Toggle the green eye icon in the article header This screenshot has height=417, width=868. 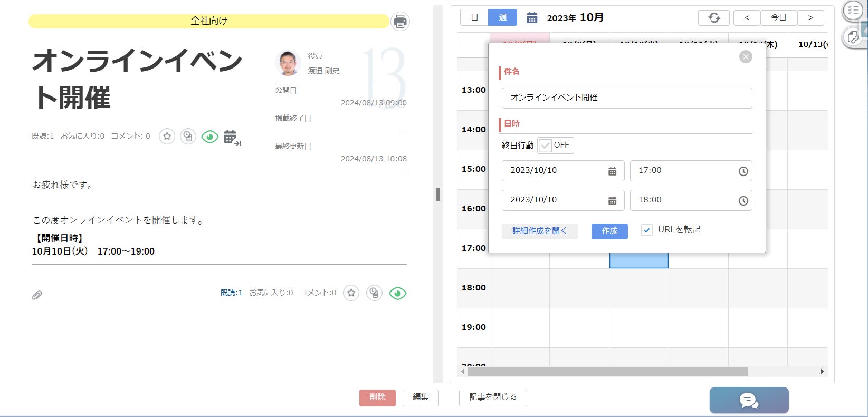[210, 137]
